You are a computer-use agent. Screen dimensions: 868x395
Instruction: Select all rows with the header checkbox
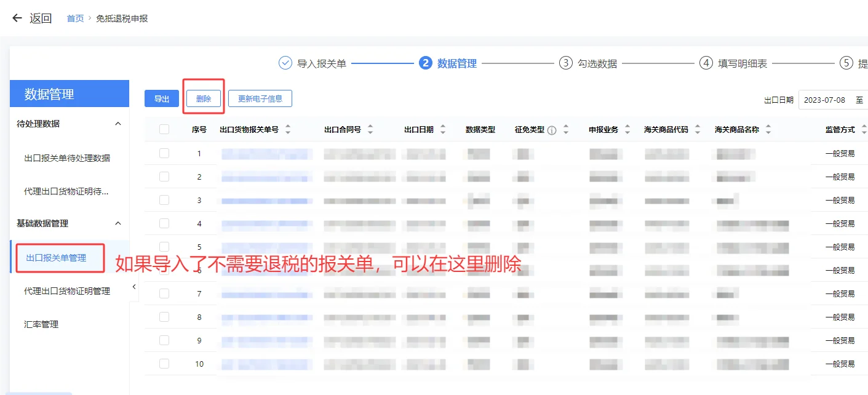tap(164, 129)
